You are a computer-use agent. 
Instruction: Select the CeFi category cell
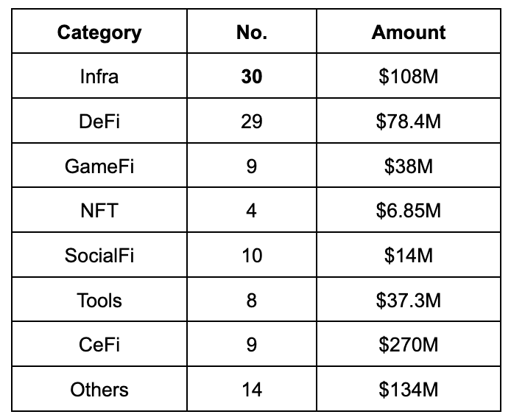[x=99, y=344]
